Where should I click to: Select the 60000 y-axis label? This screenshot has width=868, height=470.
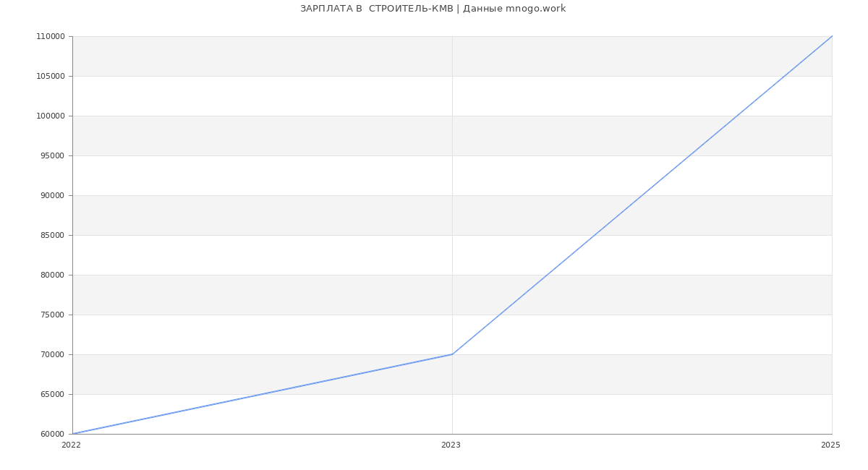click(52, 435)
